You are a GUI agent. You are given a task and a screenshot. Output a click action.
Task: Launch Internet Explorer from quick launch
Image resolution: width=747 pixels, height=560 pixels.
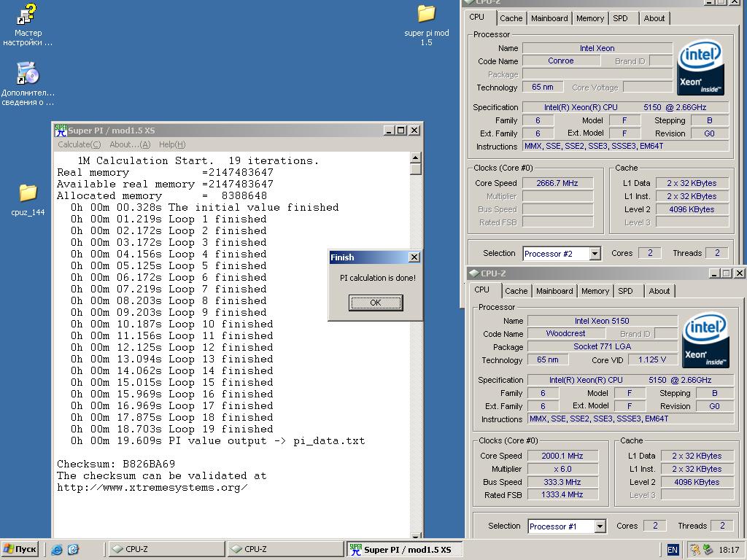pos(57,550)
